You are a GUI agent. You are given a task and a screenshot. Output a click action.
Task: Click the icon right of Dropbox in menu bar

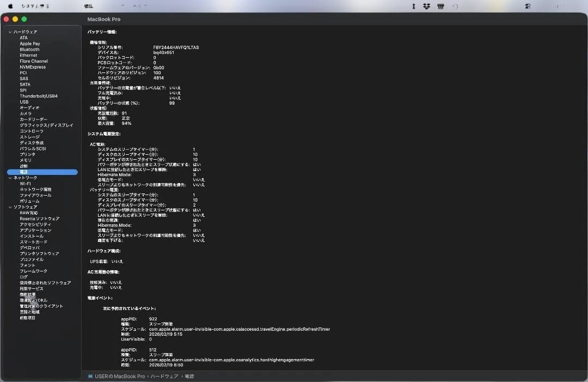[x=440, y=6]
